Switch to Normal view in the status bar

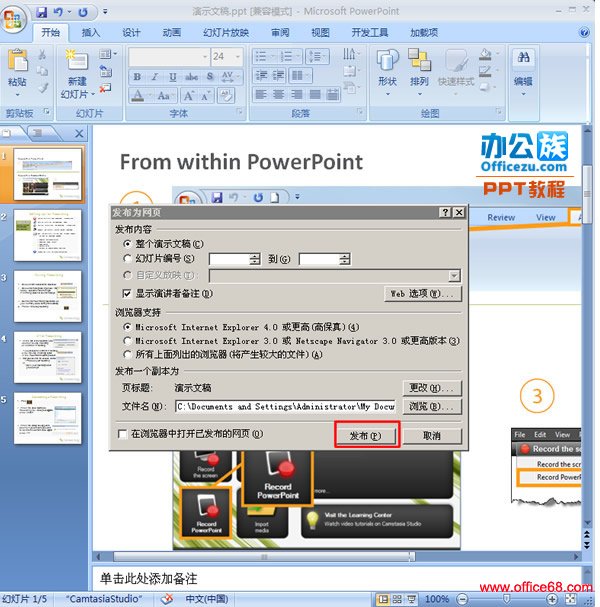(x=383, y=599)
